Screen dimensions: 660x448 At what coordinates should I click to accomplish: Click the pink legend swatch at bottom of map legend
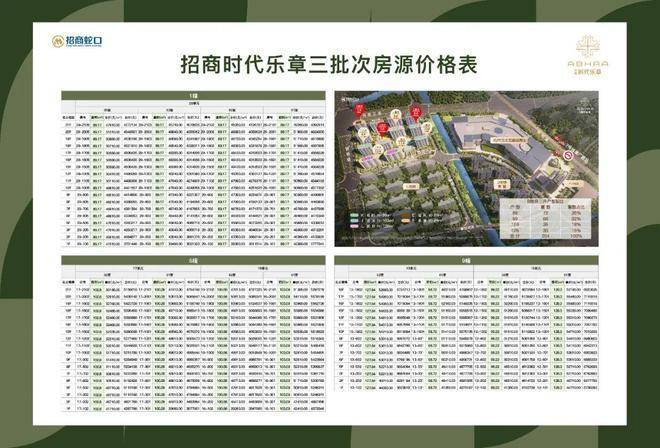pyautogui.click(x=354, y=226)
